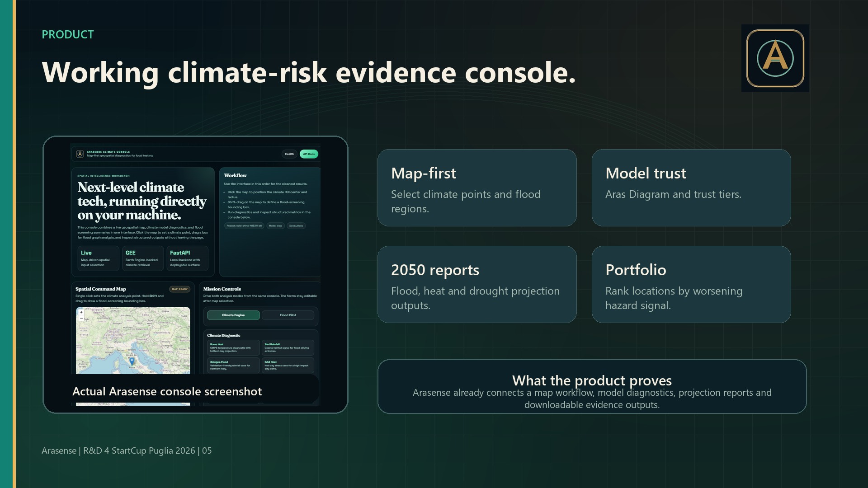Click the 'Actual Arasense console screenshot' caption
This screenshot has width=868, height=488.
coord(167,392)
